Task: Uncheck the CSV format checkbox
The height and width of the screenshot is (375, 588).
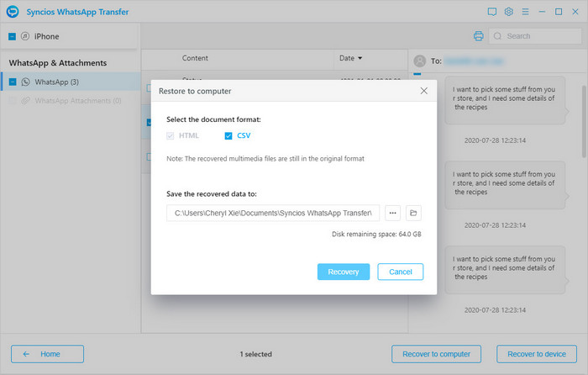Action: pos(228,135)
